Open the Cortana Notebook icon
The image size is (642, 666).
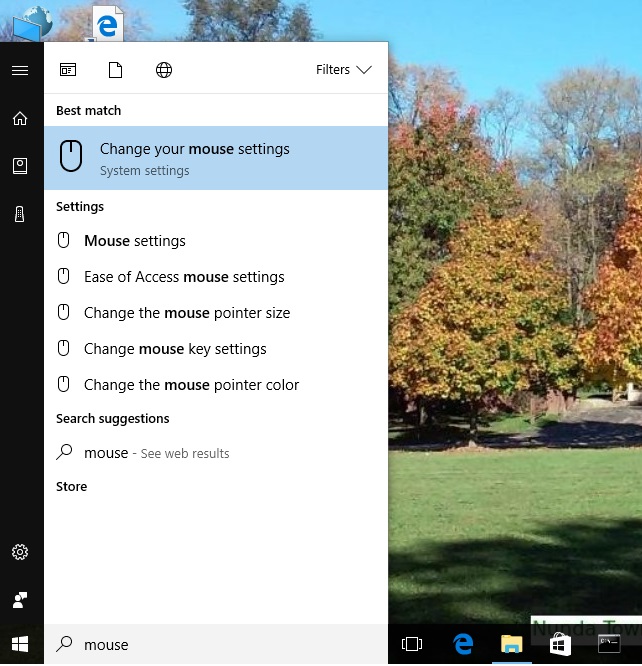(19, 166)
